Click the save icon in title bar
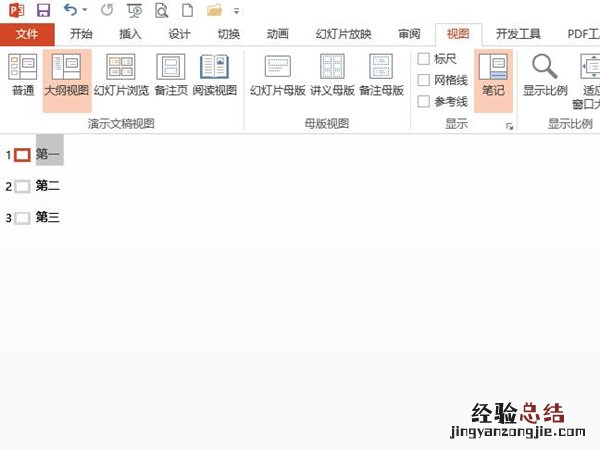 43,11
